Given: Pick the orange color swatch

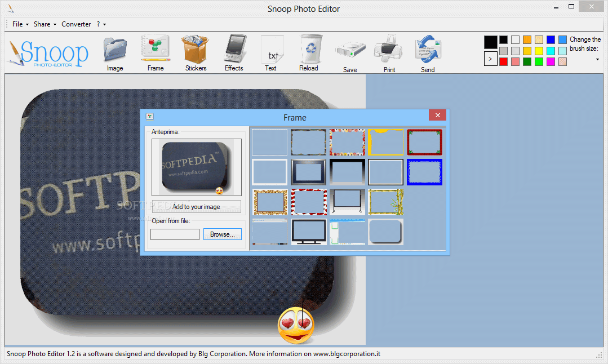Looking at the screenshot, I should pos(527,39).
